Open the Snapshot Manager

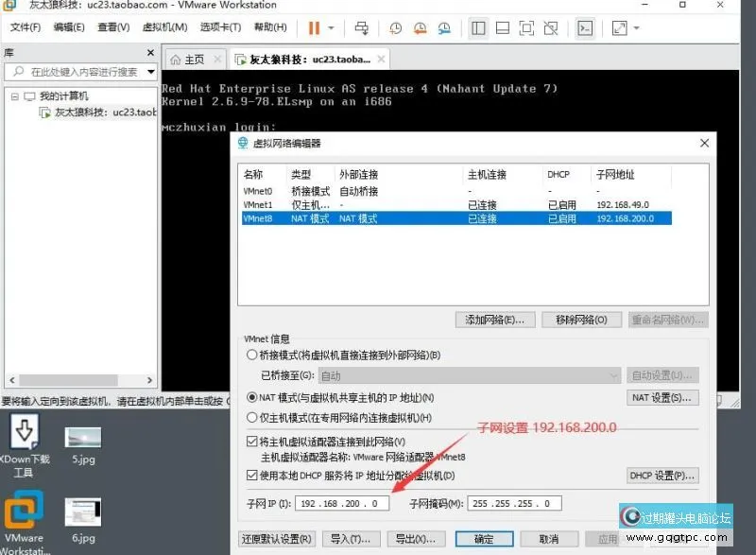pos(443,28)
